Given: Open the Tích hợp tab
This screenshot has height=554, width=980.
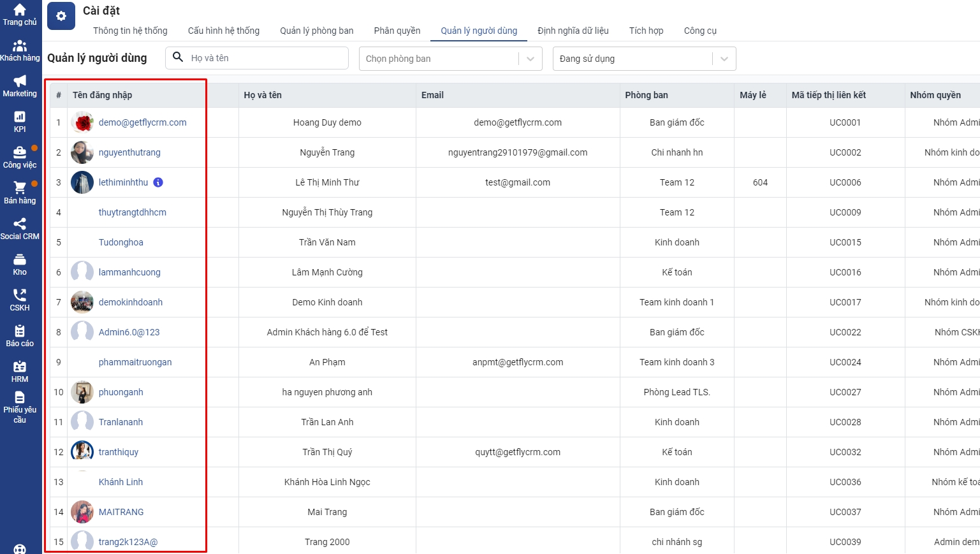Looking at the screenshot, I should tap(646, 31).
